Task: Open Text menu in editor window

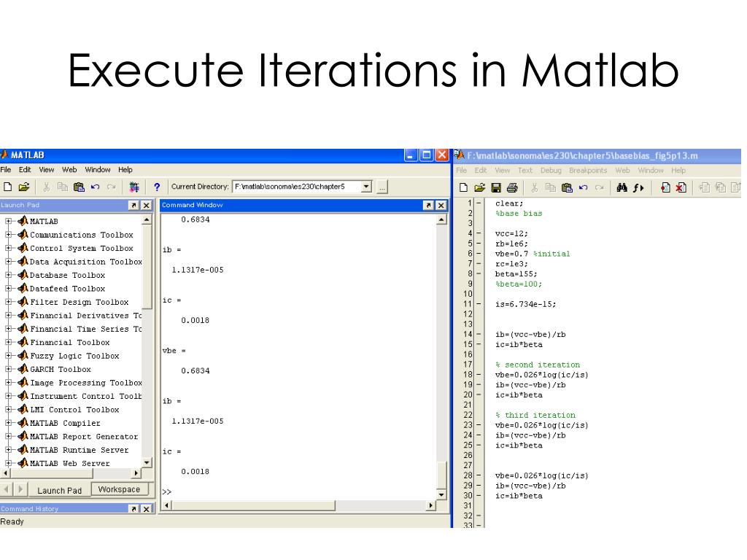Action: tap(525, 170)
